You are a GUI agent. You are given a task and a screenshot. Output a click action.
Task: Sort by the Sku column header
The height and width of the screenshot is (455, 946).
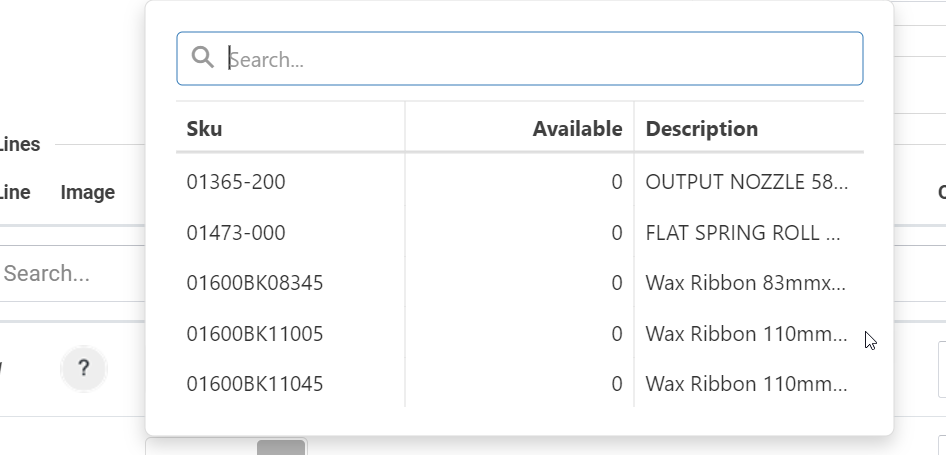[205, 129]
